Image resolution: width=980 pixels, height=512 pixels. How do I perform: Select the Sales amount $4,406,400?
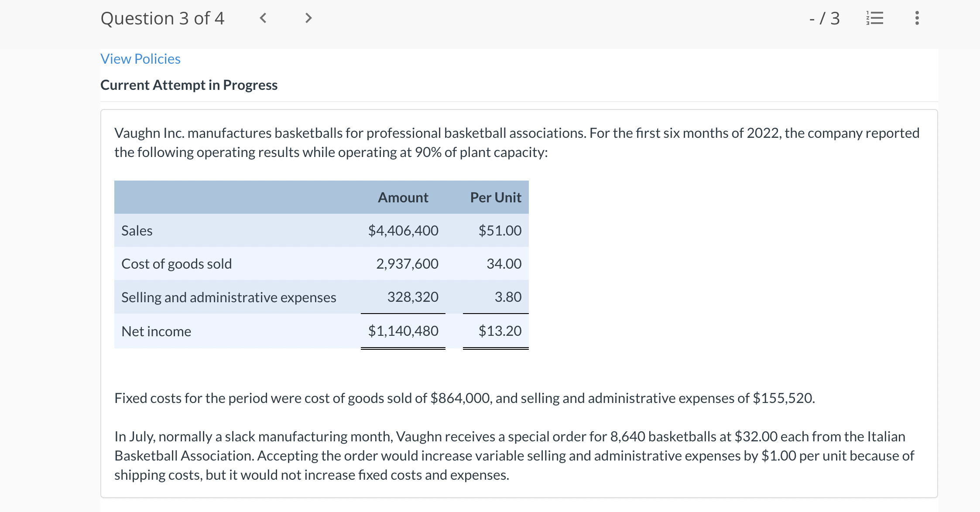pyautogui.click(x=403, y=230)
